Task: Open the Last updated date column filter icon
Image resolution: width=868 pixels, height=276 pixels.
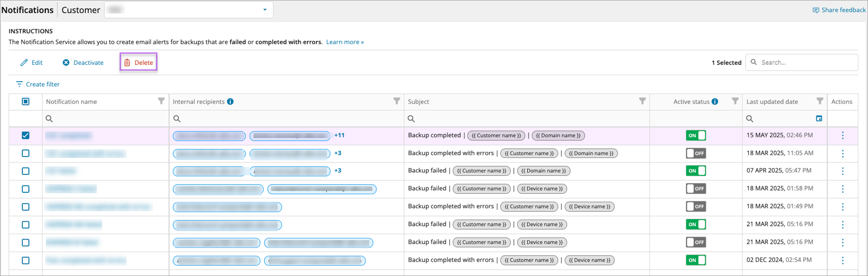Action: pos(820,101)
